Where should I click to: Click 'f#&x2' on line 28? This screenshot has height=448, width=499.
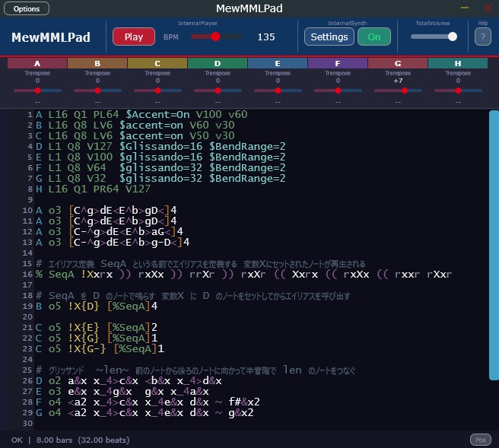click(x=244, y=402)
